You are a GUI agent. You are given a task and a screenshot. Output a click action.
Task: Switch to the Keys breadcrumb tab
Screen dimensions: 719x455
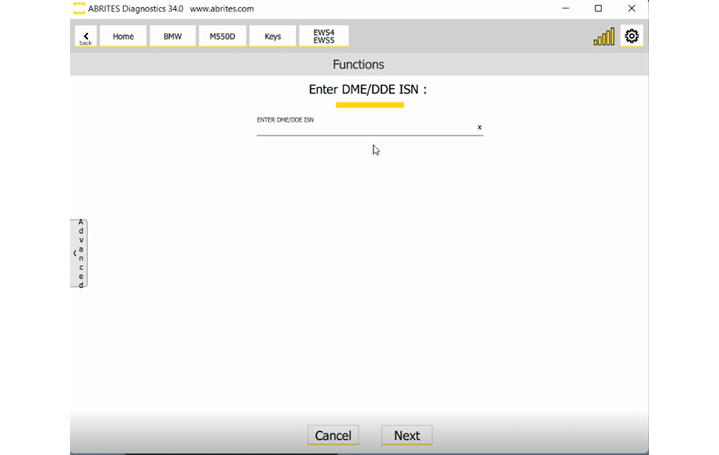pyautogui.click(x=272, y=37)
